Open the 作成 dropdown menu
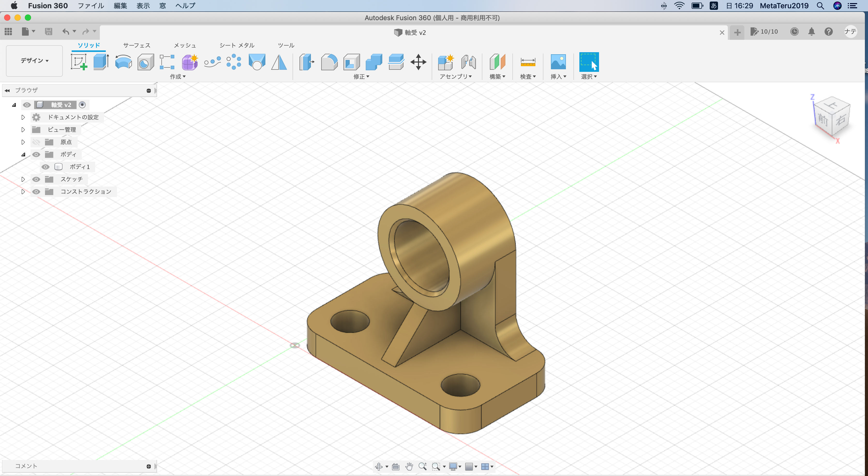The width and height of the screenshot is (868, 476). click(178, 76)
